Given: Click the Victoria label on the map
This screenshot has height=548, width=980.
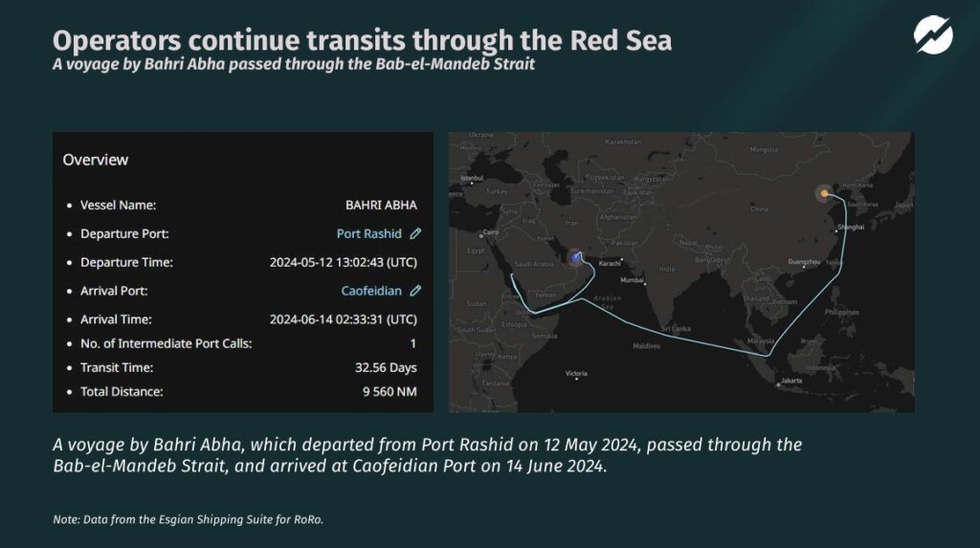Looking at the screenshot, I should click(576, 372).
